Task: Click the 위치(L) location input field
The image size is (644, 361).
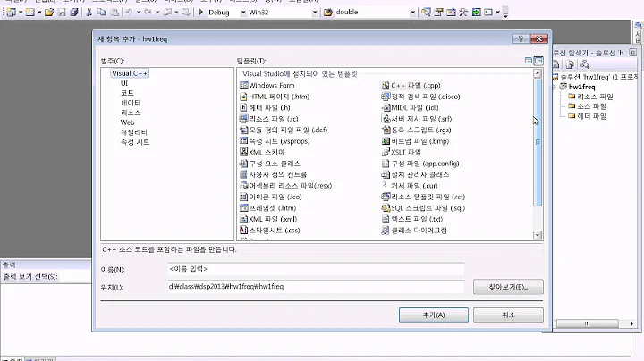Action: [316, 287]
